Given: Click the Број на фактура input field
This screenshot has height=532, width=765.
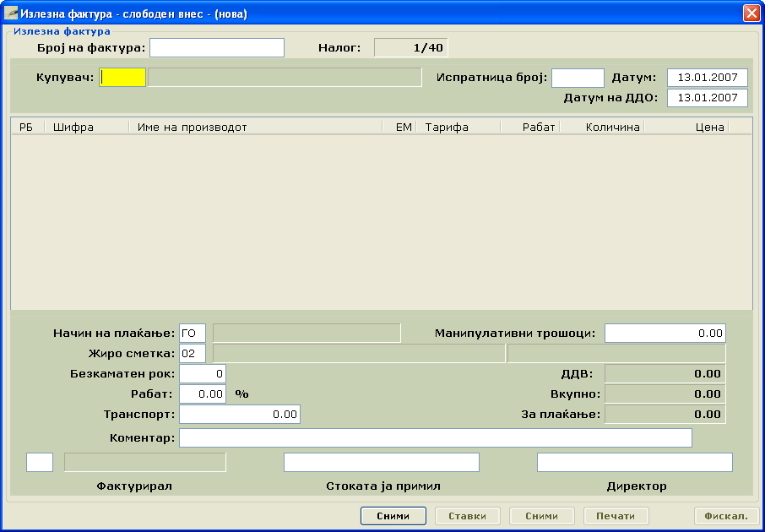Looking at the screenshot, I should pyautogui.click(x=217, y=47).
